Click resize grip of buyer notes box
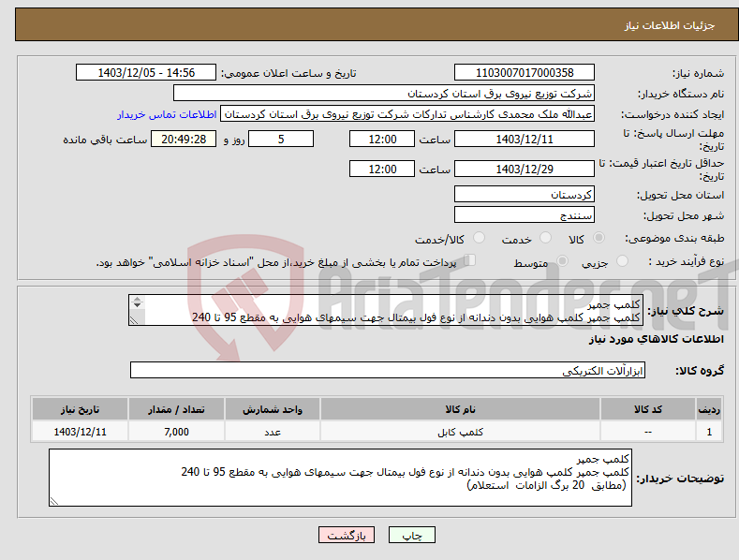This screenshot has height=560, width=739. tap(54, 502)
